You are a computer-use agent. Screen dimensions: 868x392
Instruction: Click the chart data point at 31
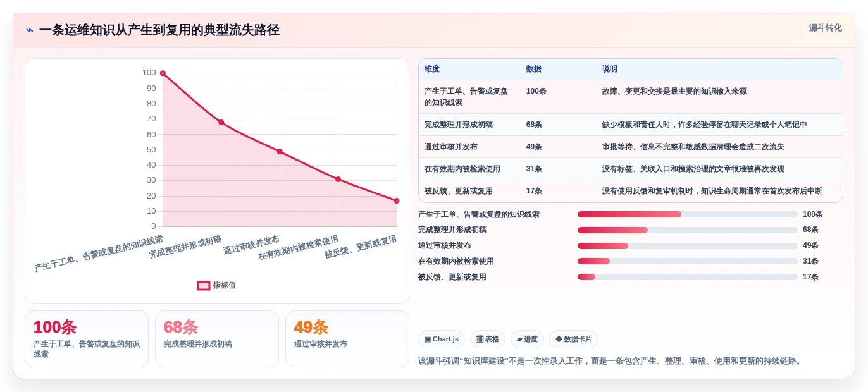click(338, 179)
